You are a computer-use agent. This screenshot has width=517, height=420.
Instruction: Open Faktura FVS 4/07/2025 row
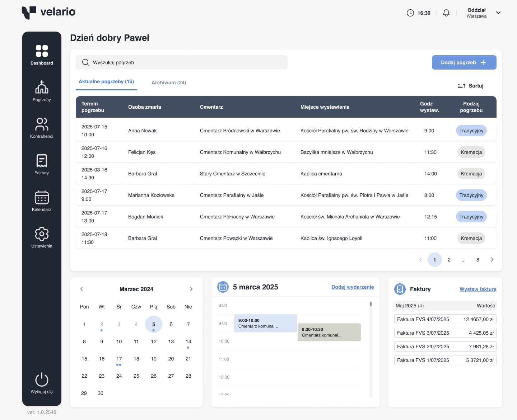pyautogui.click(x=445, y=319)
